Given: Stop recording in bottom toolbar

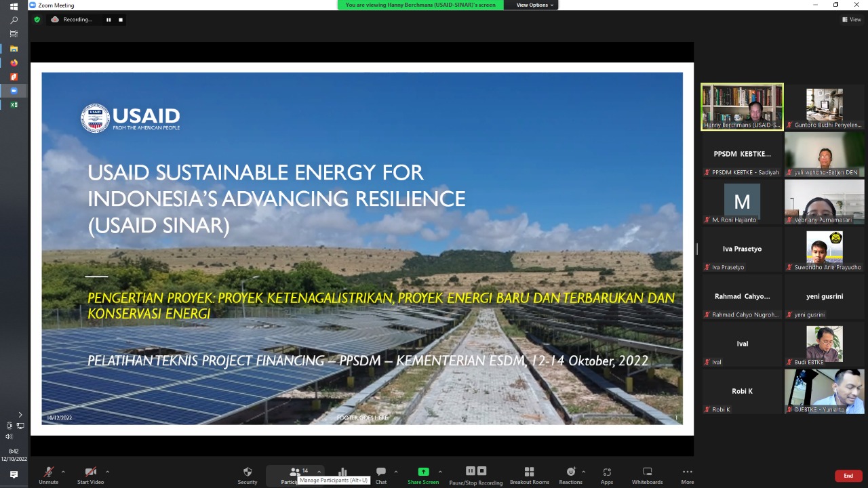Looking at the screenshot, I should (x=482, y=471).
